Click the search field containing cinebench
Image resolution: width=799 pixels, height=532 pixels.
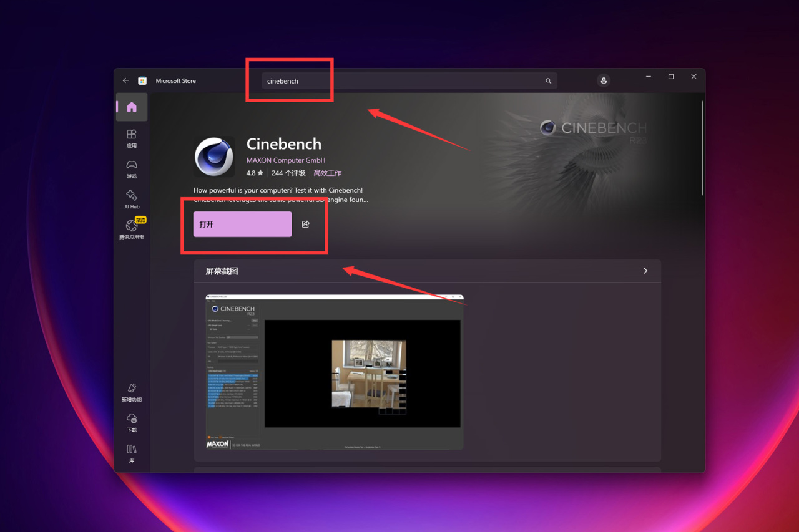[x=409, y=81]
